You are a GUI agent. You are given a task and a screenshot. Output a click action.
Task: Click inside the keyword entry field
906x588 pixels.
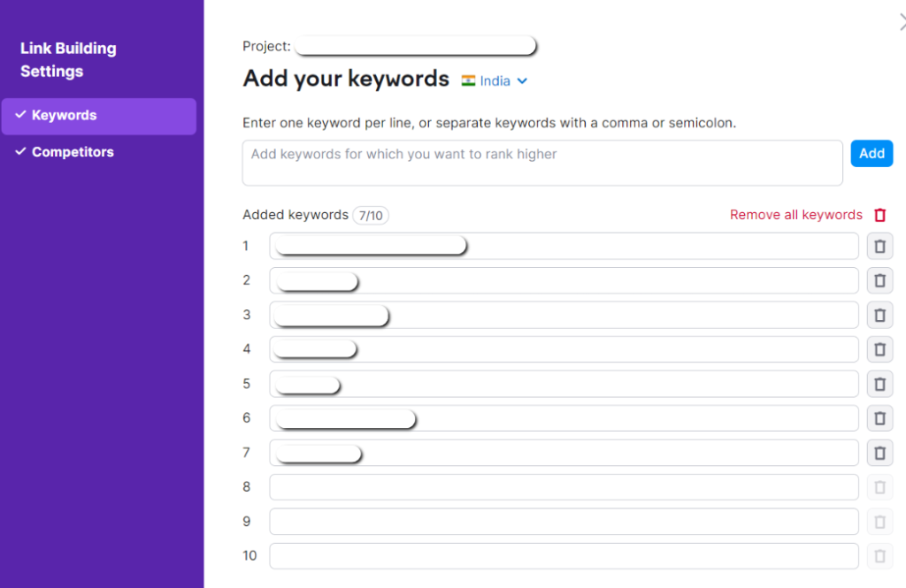(542, 163)
